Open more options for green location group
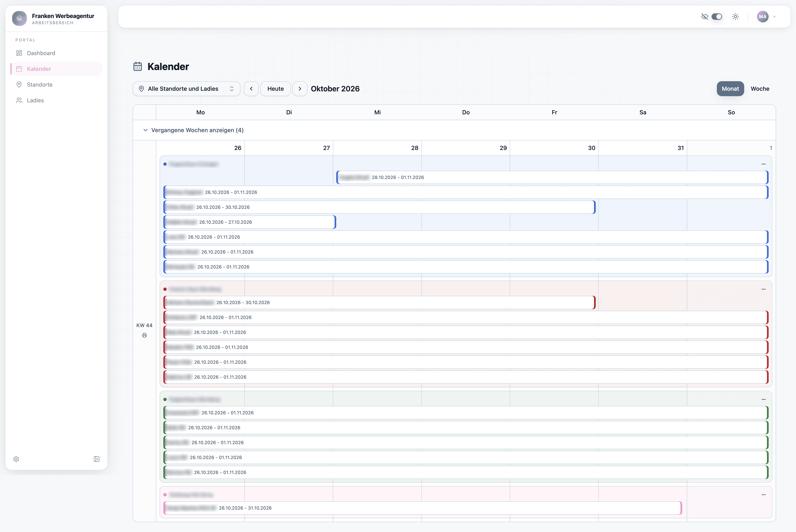Image resolution: width=796 pixels, height=532 pixels. click(x=763, y=399)
